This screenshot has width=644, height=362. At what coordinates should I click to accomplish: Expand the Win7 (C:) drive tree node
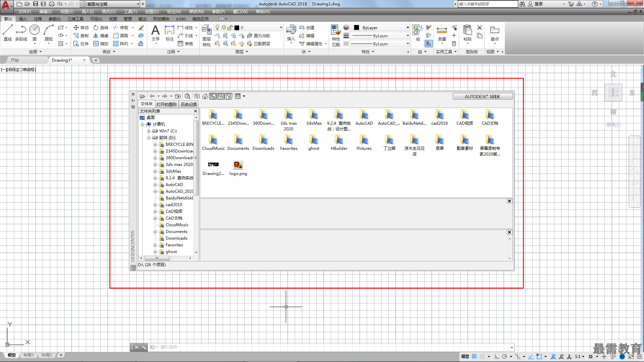coord(149,131)
